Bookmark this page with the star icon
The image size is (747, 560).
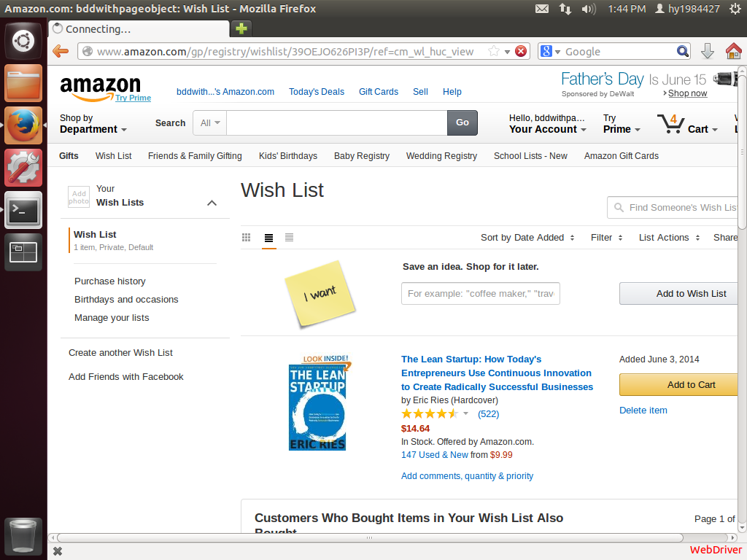pos(494,52)
